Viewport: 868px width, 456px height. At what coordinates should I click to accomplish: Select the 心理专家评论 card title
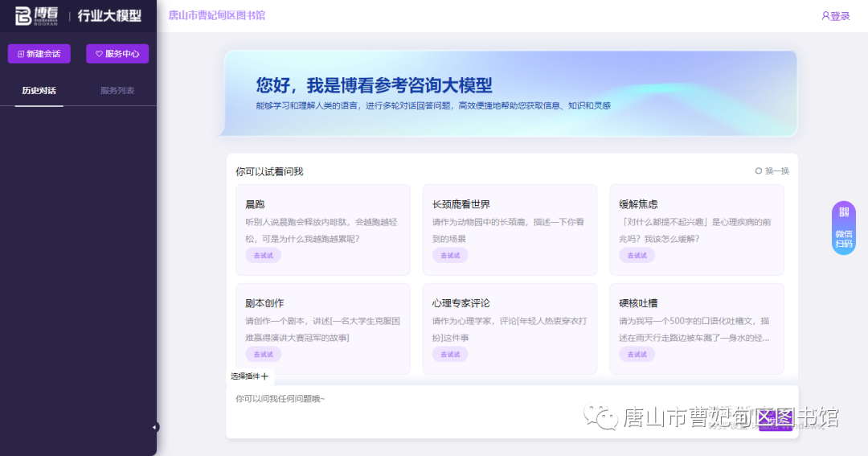(461, 303)
